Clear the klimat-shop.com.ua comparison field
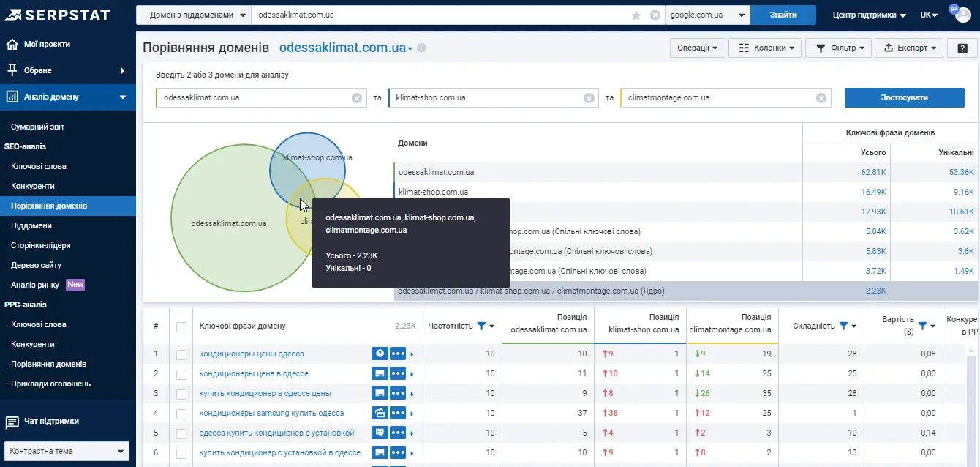Screen dimensions: 980x467 click(589, 98)
